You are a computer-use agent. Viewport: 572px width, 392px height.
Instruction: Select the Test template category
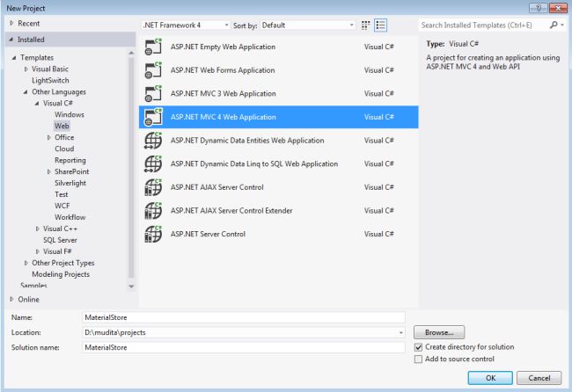(62, 194)
